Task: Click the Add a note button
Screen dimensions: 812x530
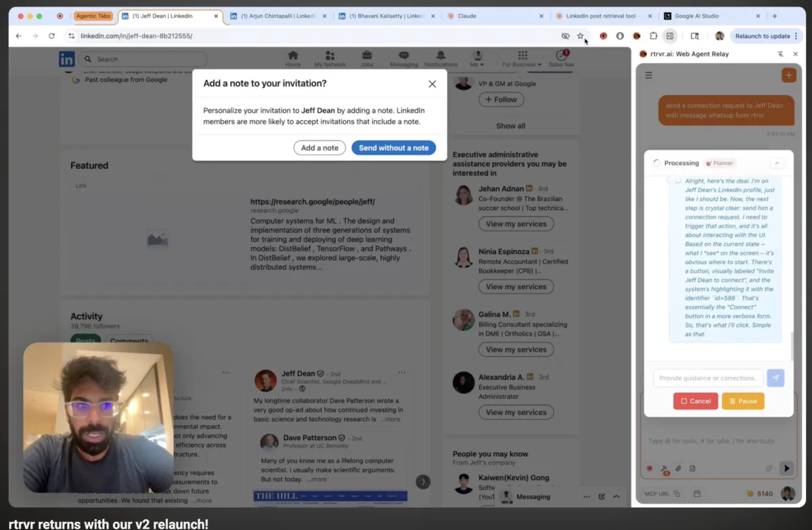Action: pyautogui.click(x=319, y=148)
